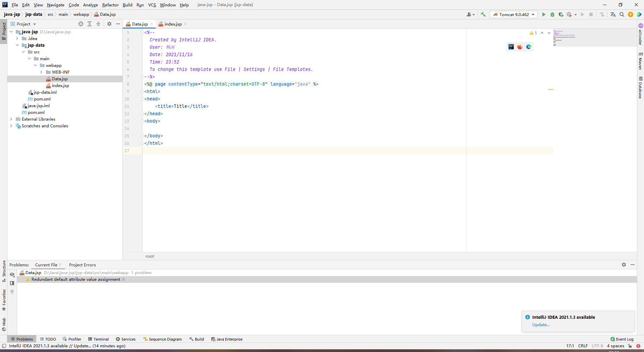Expand the WEB-INF folder
Screen dimensions: 644x352
41,72
